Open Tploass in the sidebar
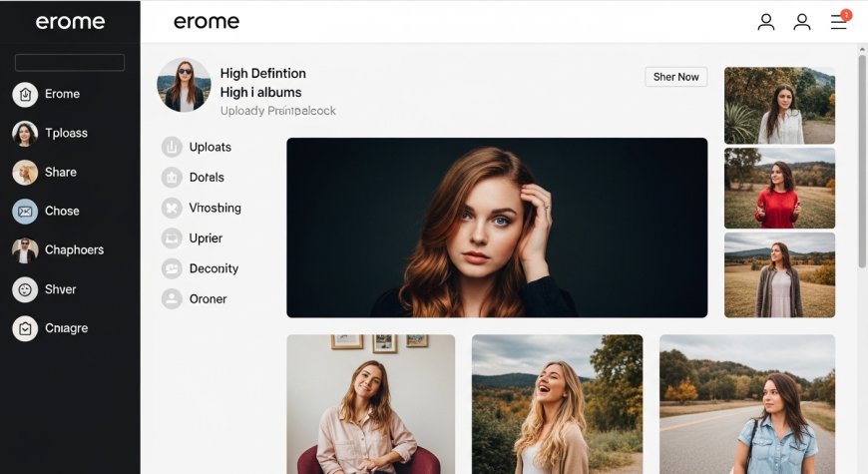 click(66, 133)
